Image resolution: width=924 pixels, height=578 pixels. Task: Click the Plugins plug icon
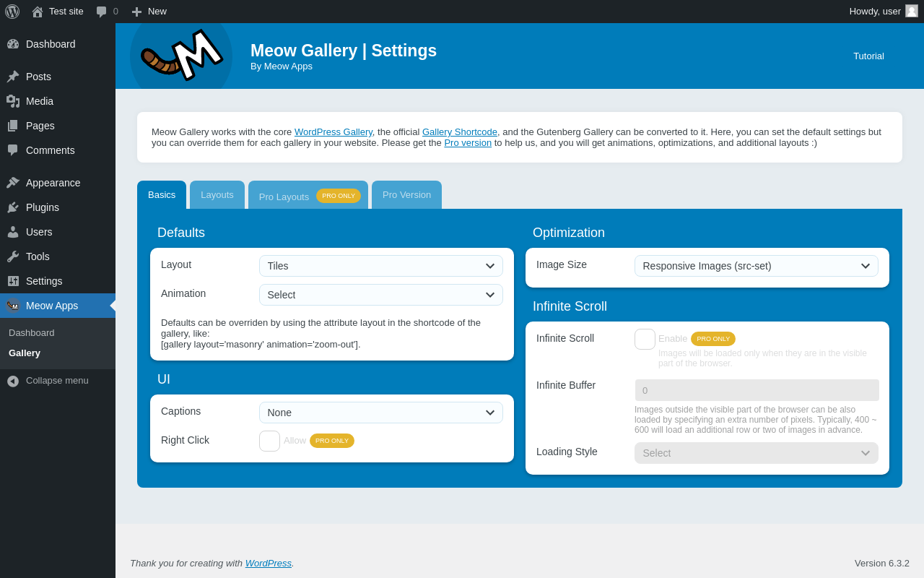pos(13,207)
